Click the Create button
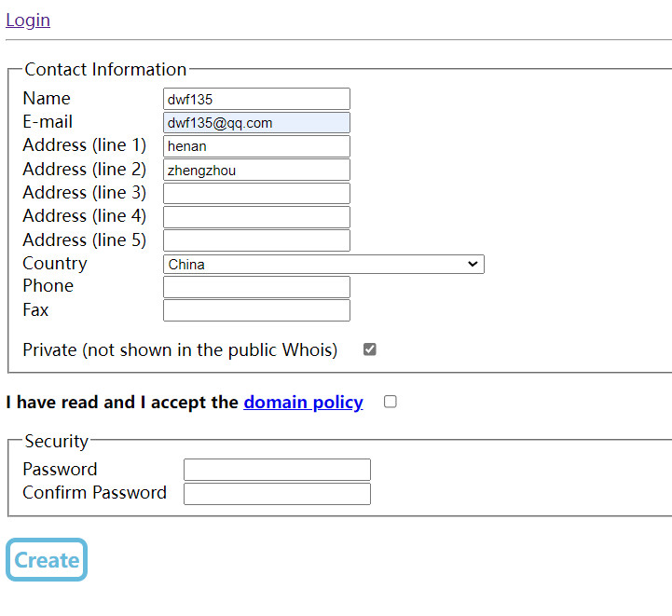Screen dimensions: 672x616 (47, 560)
